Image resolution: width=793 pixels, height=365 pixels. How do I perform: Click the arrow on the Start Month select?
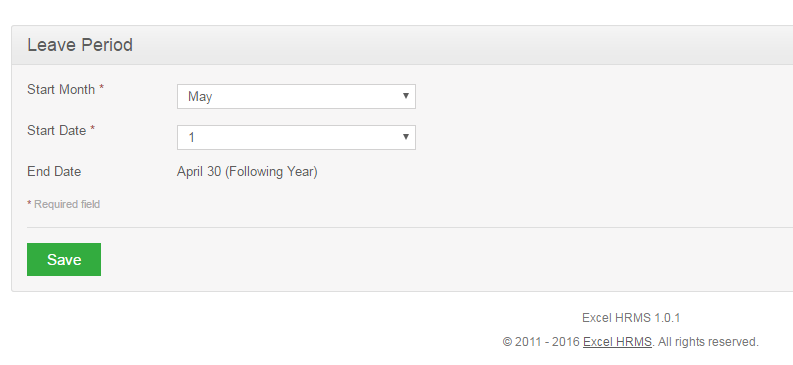[406, 96]
